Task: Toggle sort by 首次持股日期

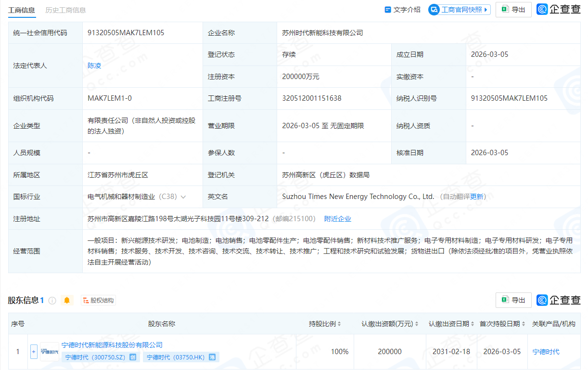Action: 523,324
